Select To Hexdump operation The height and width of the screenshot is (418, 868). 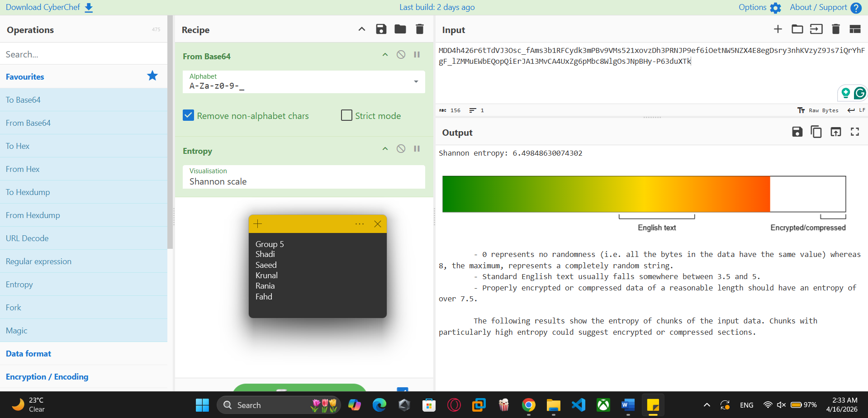coord(84,192)
